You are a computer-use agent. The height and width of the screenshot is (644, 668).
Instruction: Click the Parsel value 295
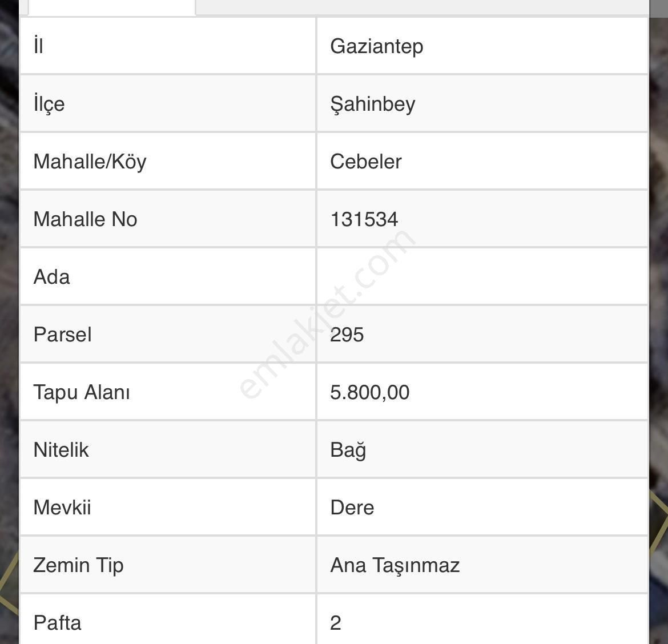347,335
